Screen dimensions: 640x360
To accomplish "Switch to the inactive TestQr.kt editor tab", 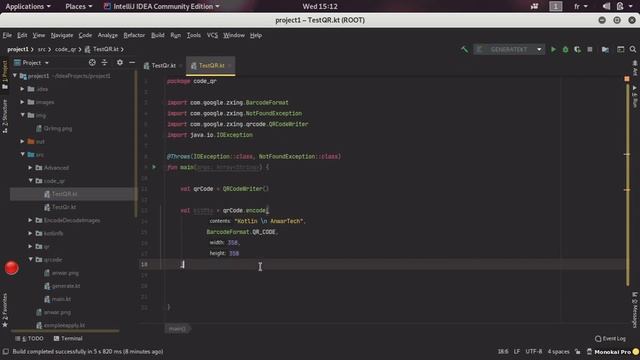I will tap(163, 65).
